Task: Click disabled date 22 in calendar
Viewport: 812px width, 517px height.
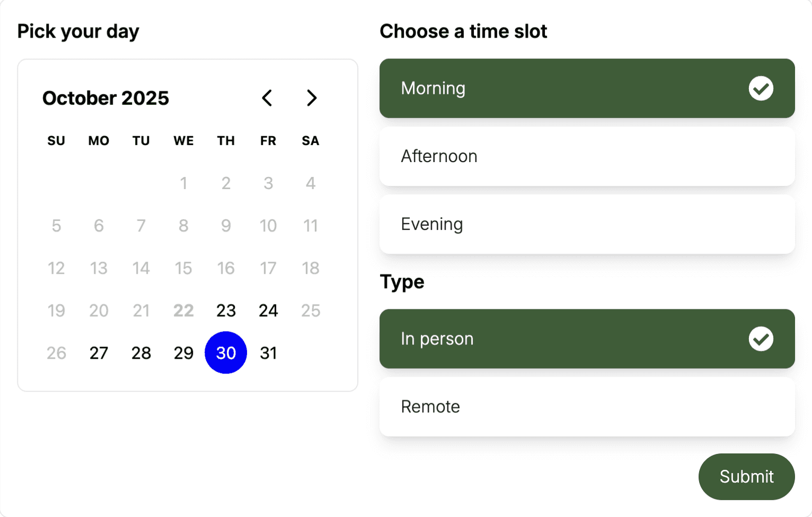Action: coord(183,310)
